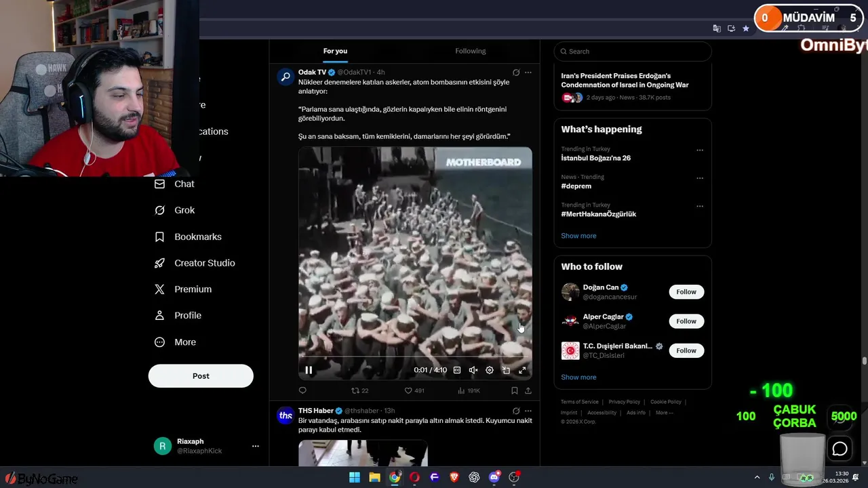Screen dimensions: 868x488
Task: Open Bookmarks from the sidebar
Action: tap(188, 237)
